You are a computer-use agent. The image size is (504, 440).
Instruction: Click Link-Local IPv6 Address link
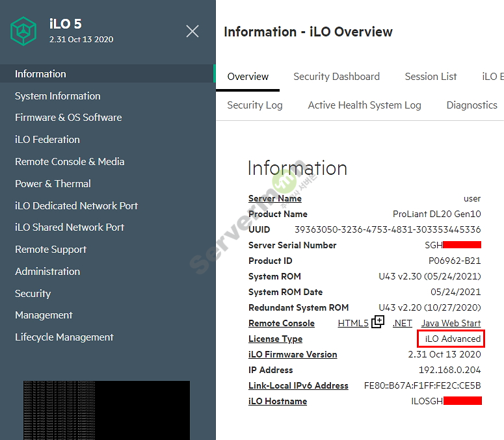[x=298, y=385]
